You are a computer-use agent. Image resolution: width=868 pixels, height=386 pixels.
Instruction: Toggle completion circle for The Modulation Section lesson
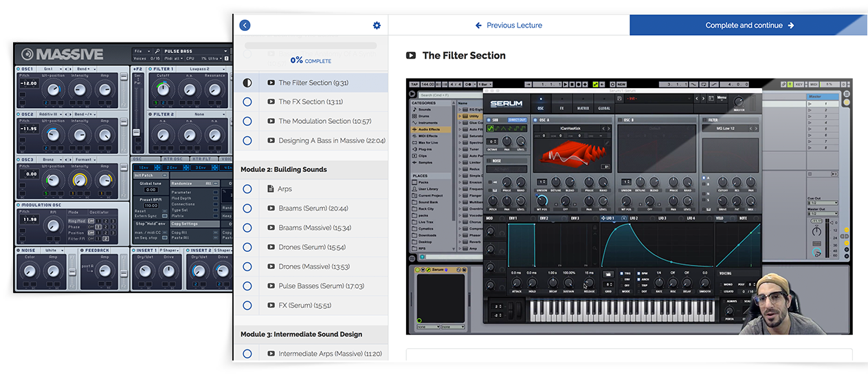click(x=247, y=121)
